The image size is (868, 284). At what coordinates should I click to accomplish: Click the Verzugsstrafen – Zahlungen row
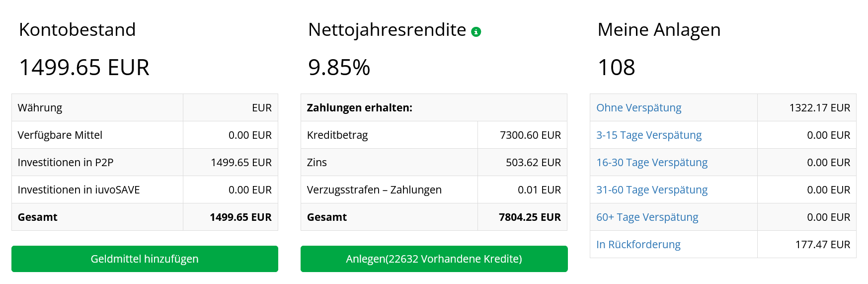pyautogui.click(x=434, y=189)
